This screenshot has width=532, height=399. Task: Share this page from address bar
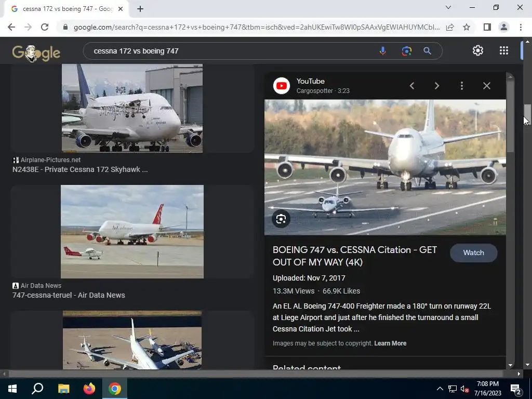(x=450, y=27)
